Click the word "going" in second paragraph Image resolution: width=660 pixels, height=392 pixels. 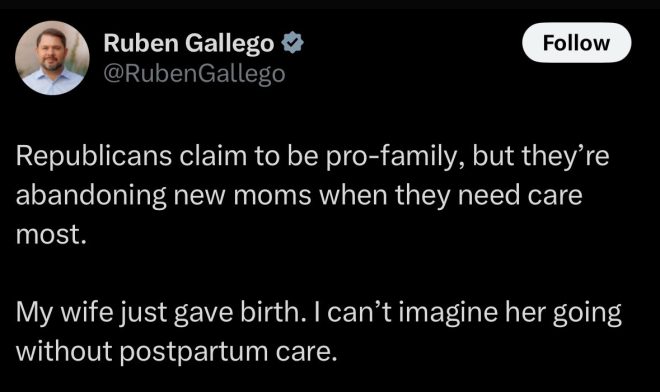[x=588, y=313]
